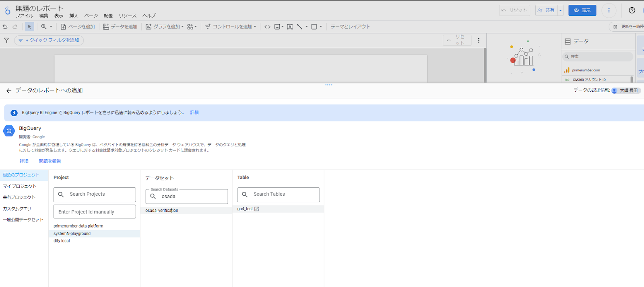Open the リソース menu
This screenshot has height=287, width=644.
pyautogui.click(x=128, y=16)
